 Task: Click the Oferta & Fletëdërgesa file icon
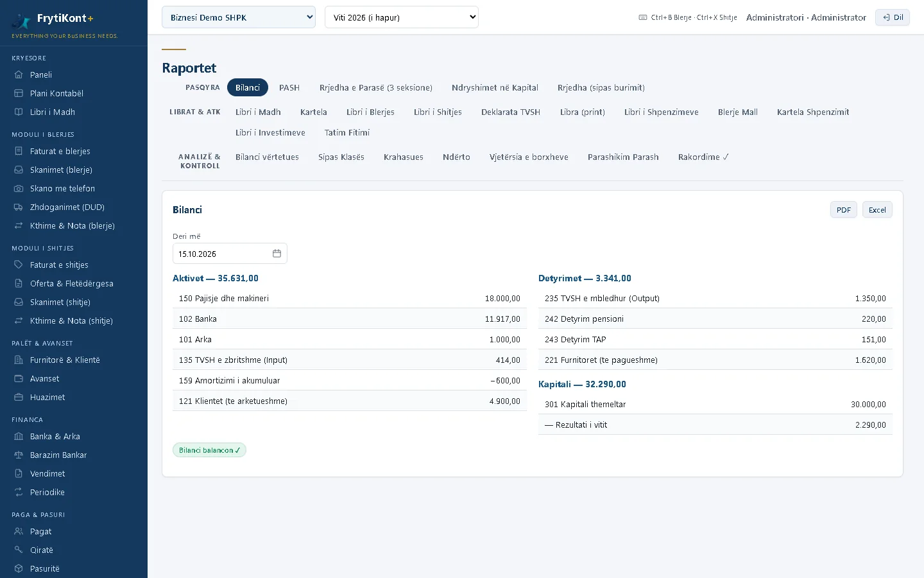[19, 283]
